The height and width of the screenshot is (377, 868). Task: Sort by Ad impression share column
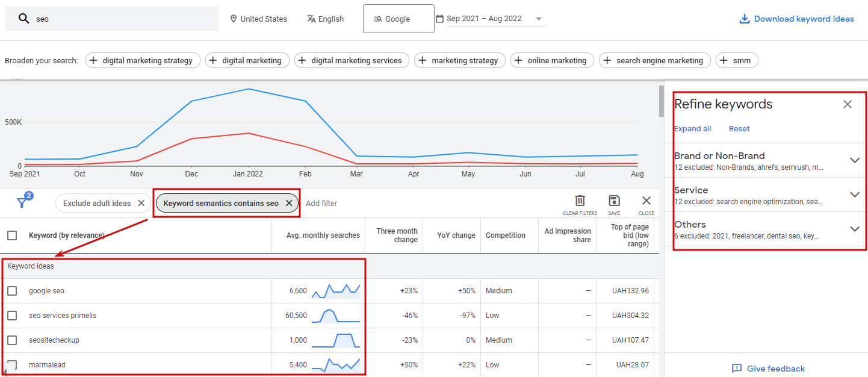[x=568, y=235]
